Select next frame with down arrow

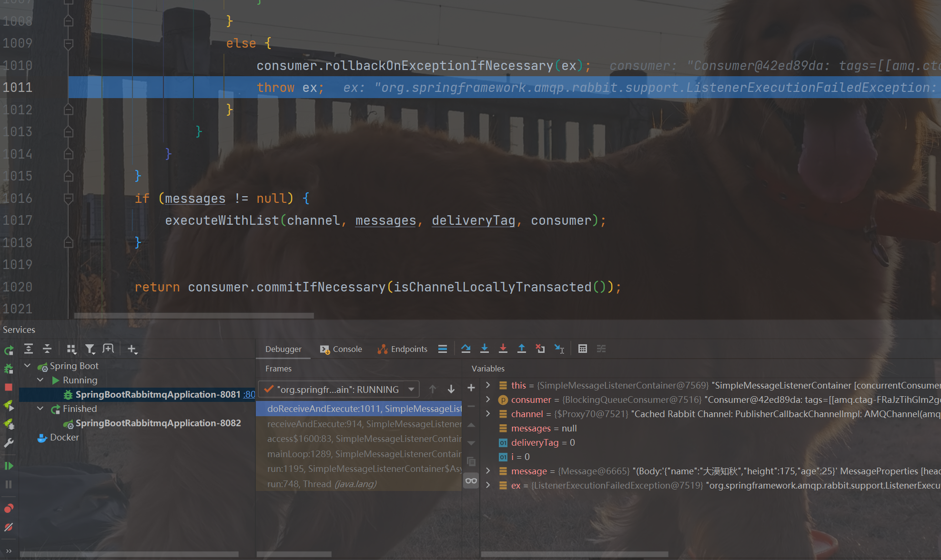pyautogui.click(x=451, y=389)
